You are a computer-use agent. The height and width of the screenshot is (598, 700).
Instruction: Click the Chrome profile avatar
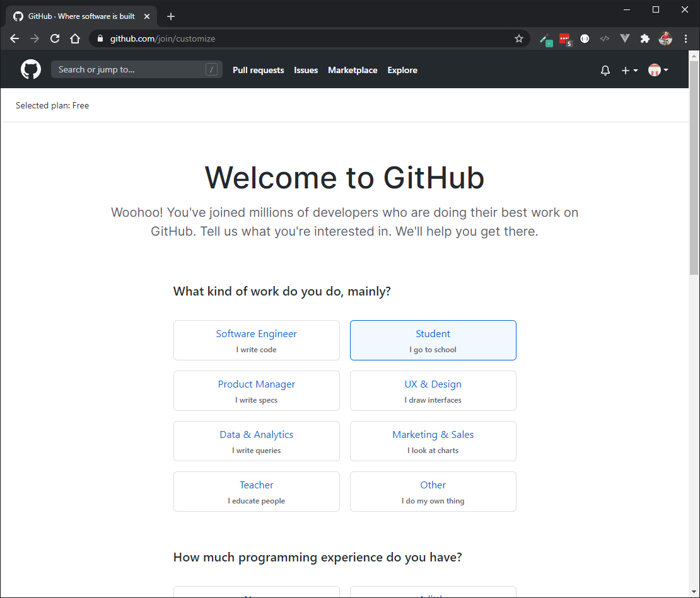pyautogui.click(x=665, y=39)
